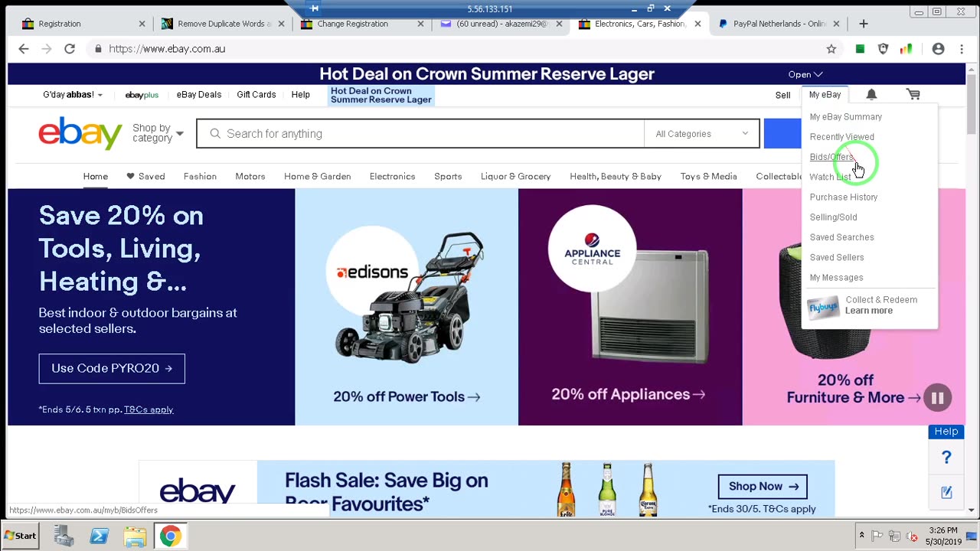Open the Chrome profile avatar icon

point(938,49)
